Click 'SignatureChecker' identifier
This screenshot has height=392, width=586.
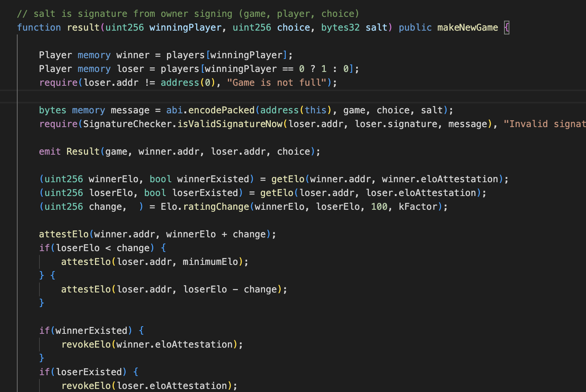point(127,124)
